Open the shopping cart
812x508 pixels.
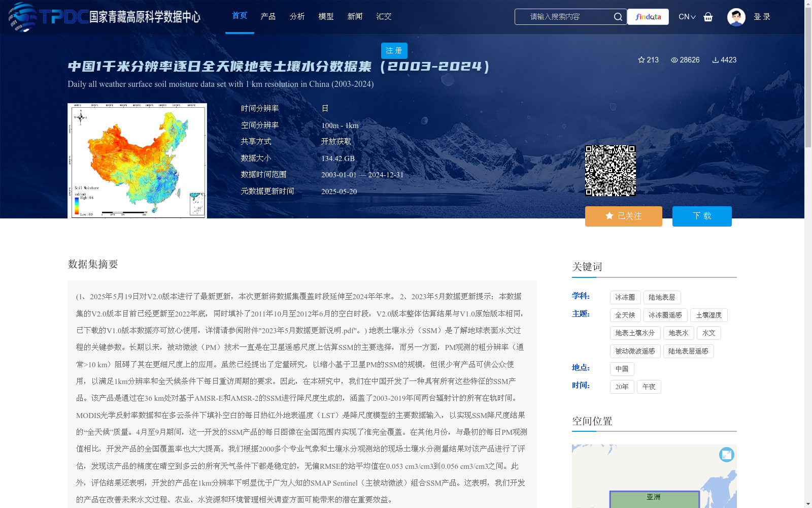708,17
